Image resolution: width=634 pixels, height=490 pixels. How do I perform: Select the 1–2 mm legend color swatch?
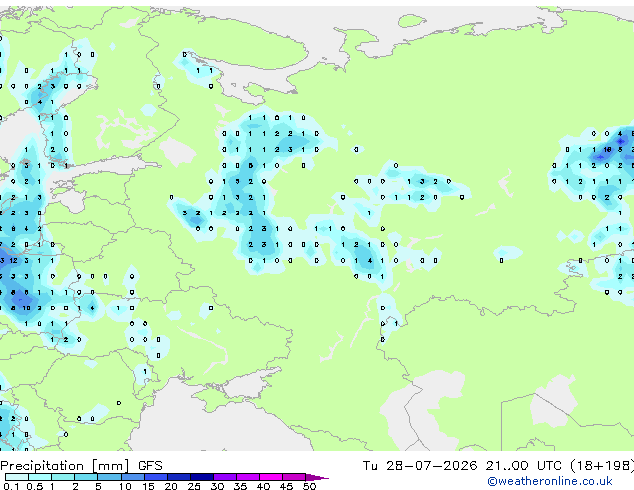[x=63, y=477]
